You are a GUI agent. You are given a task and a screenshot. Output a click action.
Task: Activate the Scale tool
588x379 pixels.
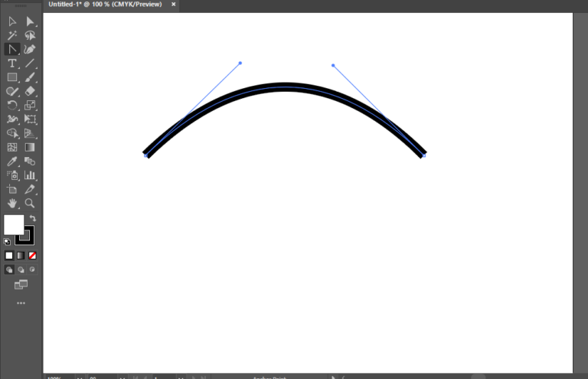click(30, 106)
